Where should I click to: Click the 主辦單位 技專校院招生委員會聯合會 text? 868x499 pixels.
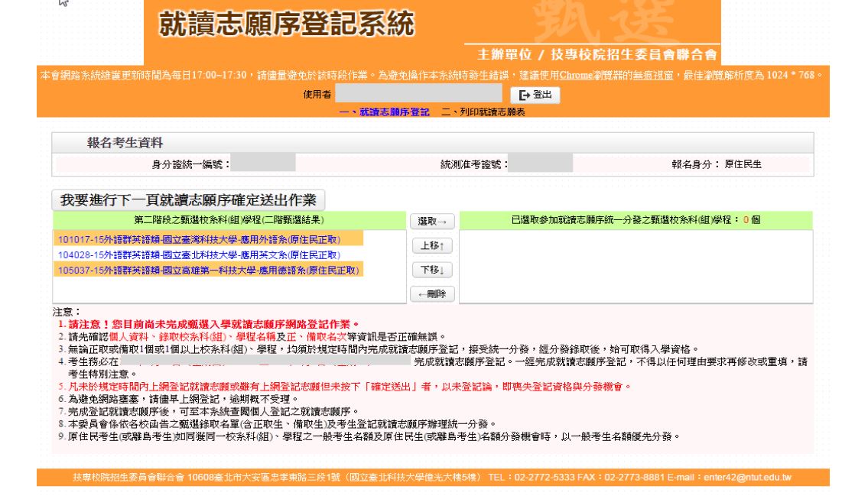coord(597,54)
